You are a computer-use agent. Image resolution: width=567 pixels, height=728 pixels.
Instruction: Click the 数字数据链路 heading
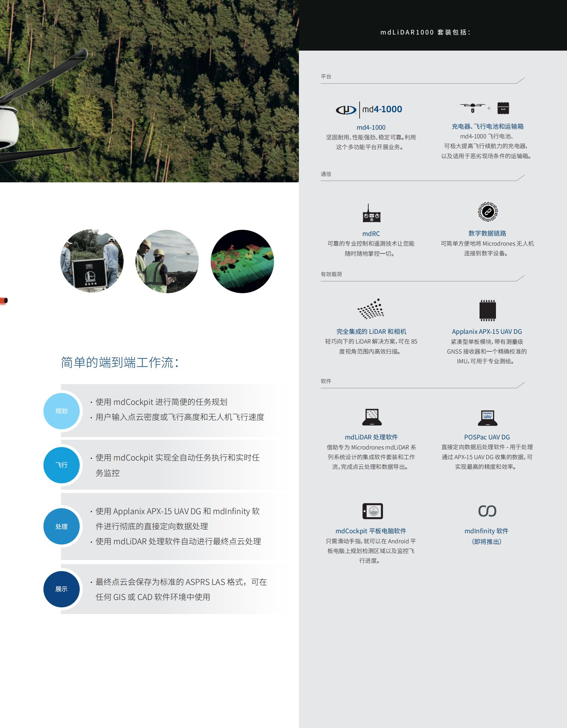(487, 233)
